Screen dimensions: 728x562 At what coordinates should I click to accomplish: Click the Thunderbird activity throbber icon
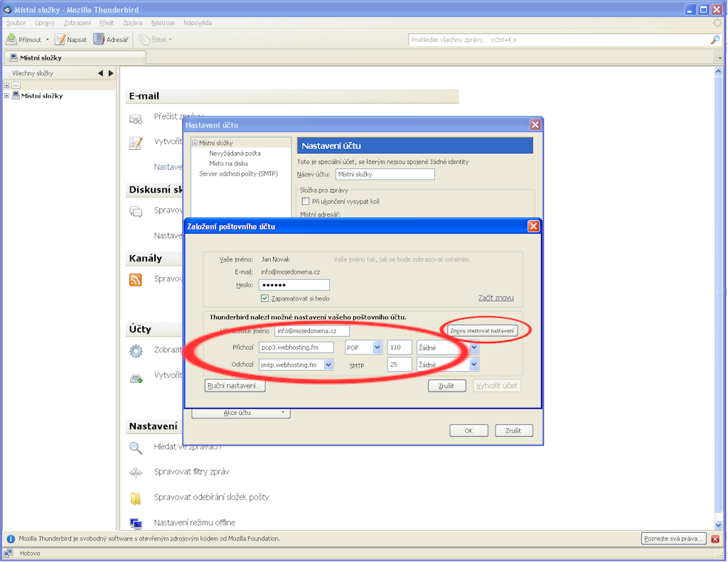717,23
